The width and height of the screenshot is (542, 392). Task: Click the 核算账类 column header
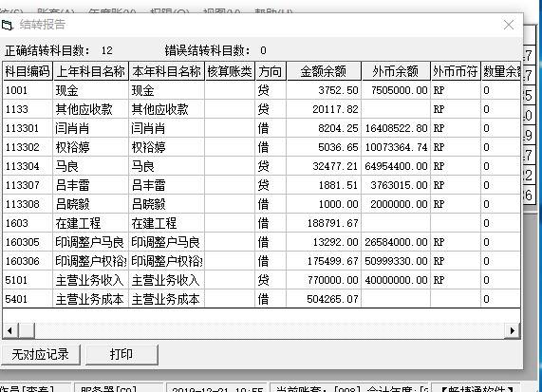(x=230, y=71)
